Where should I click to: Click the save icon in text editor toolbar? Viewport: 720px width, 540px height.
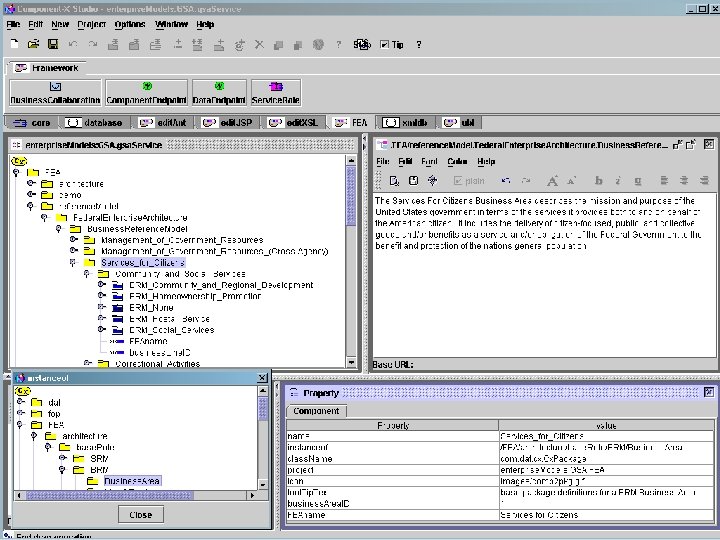(413, 181)
